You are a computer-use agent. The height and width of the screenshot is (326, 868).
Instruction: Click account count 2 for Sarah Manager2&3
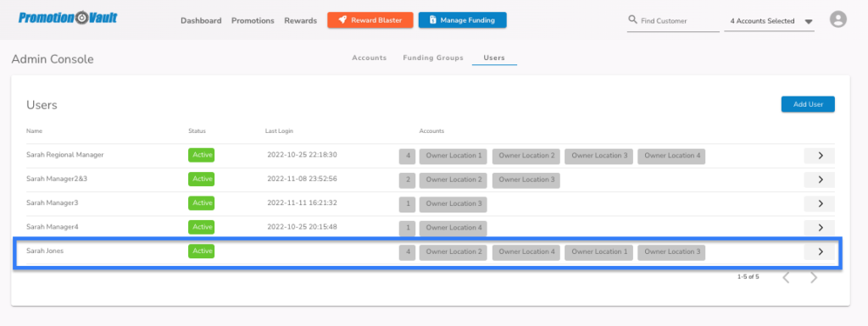click(x=408, y=180)
